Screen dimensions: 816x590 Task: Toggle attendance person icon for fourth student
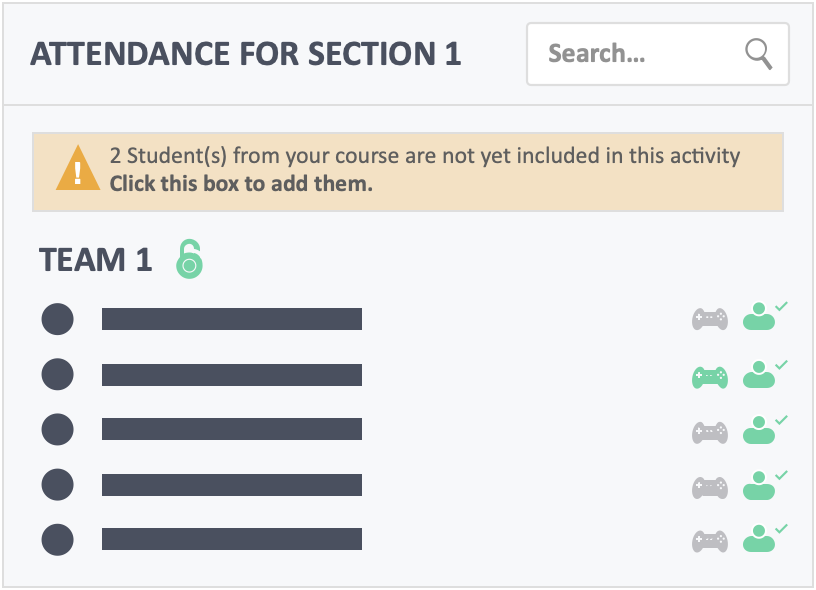click(x=764, y=484)
